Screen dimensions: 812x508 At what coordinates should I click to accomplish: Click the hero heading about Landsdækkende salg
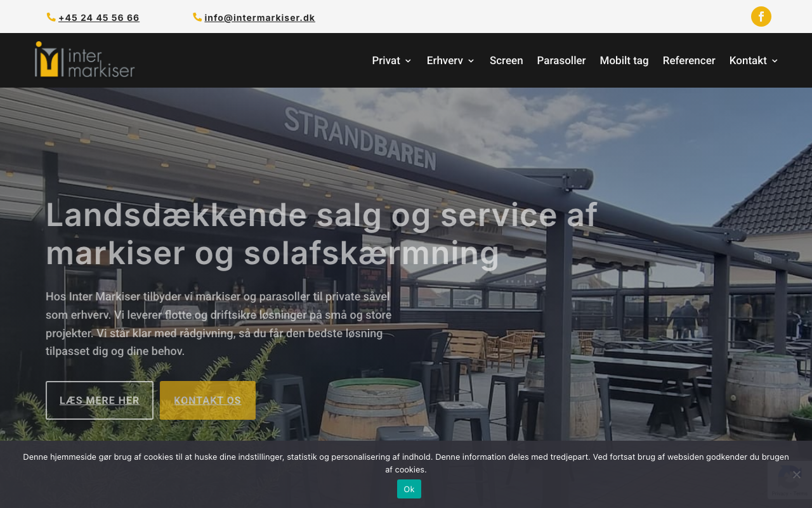322,234
